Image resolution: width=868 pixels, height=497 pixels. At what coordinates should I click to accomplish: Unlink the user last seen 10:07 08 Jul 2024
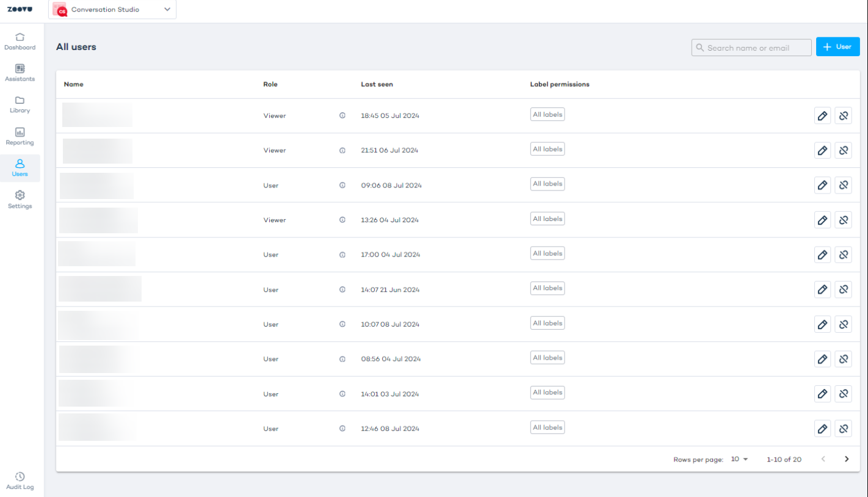(844, 325)
